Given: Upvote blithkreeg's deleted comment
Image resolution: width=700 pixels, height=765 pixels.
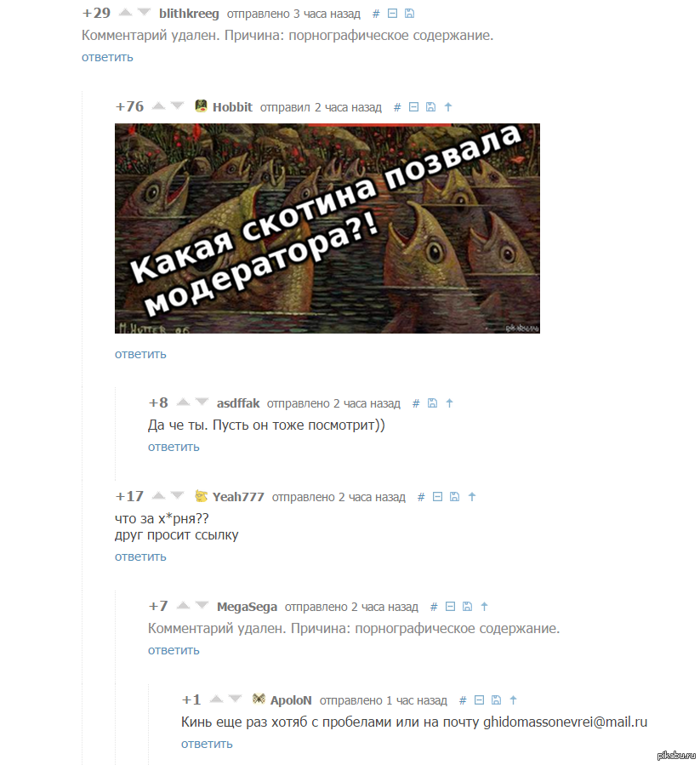Looking at the screenshot, I should pos(125,13).
